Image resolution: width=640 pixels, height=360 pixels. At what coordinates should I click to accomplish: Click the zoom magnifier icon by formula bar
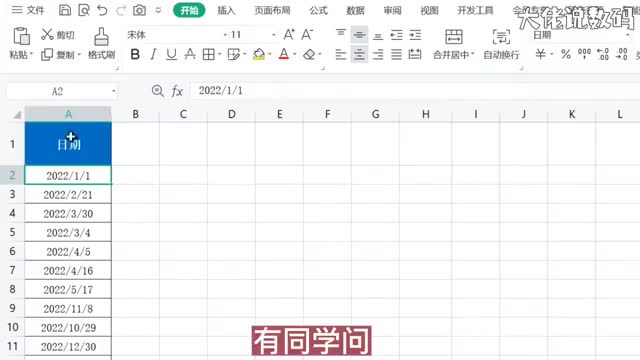158,91
